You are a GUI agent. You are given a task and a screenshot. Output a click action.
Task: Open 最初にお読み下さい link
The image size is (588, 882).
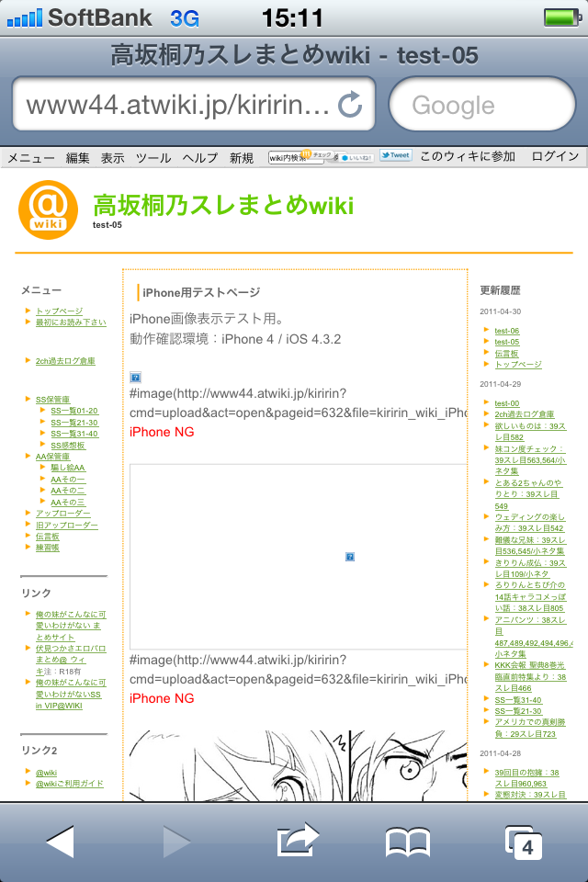pos(71,322)
